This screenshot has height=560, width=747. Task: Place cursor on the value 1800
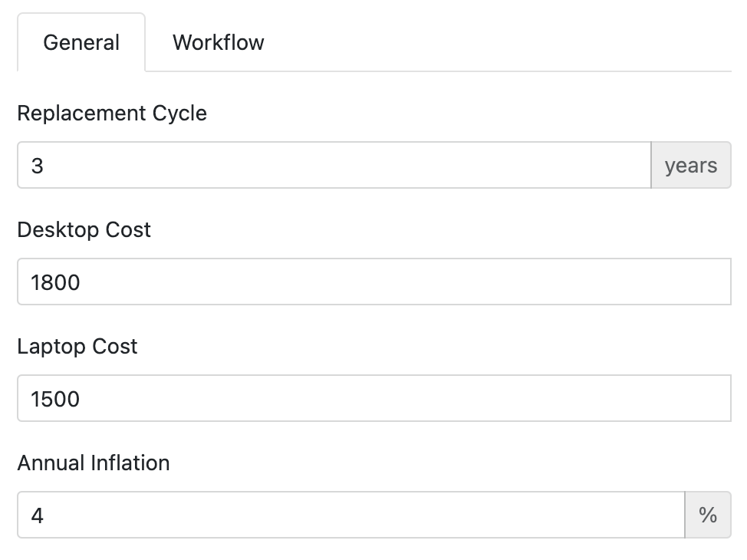[x=55, y=283]
